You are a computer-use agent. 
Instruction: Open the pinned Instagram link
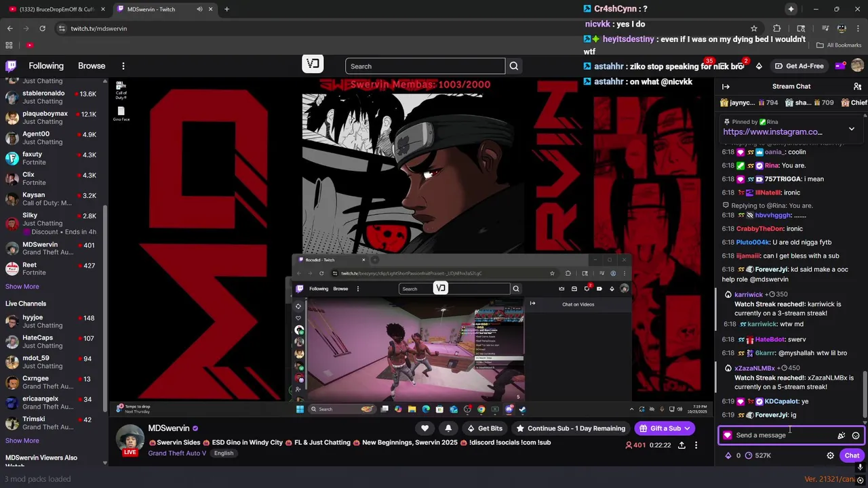click(772, 132)
